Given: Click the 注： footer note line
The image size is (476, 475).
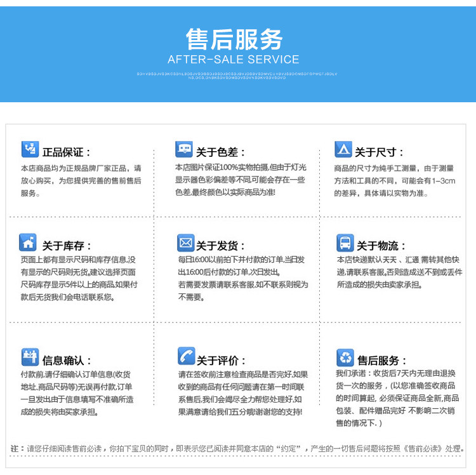Looking at the screenshot, I should (x=237, y=448).
